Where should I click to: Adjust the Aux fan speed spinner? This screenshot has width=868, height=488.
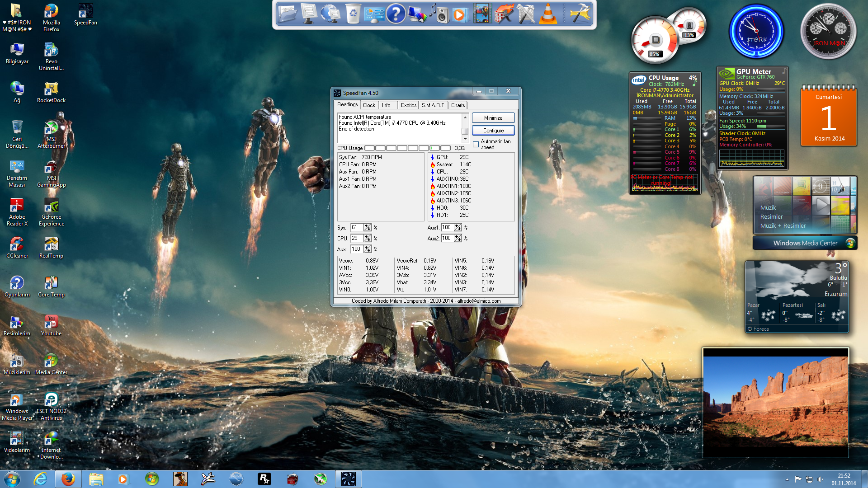coord(368,249)
